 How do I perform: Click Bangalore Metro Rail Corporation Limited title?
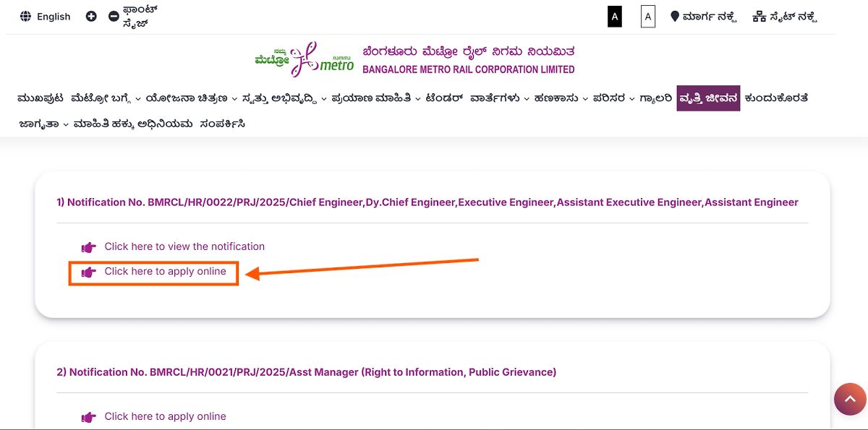pos(468,69)
